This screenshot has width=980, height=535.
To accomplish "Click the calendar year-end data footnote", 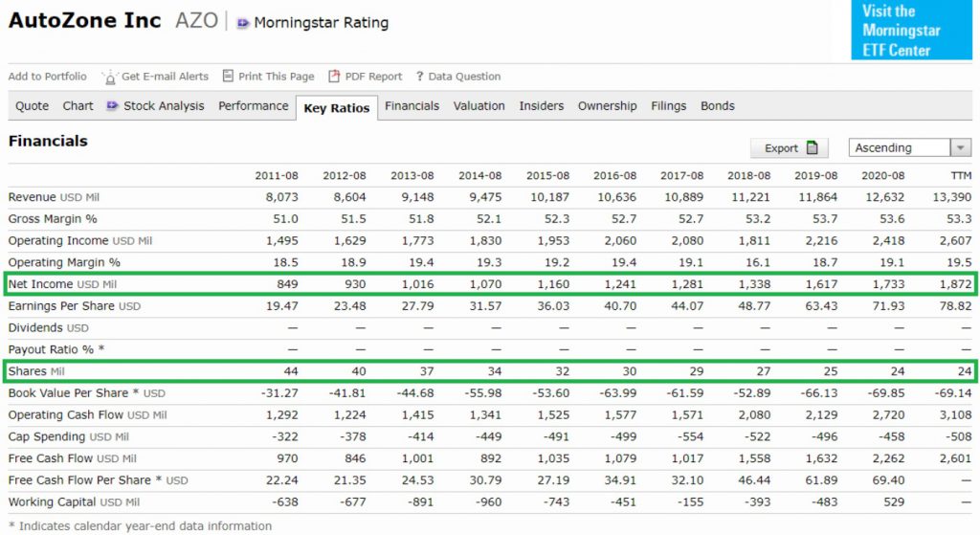I will click(140, 526).
